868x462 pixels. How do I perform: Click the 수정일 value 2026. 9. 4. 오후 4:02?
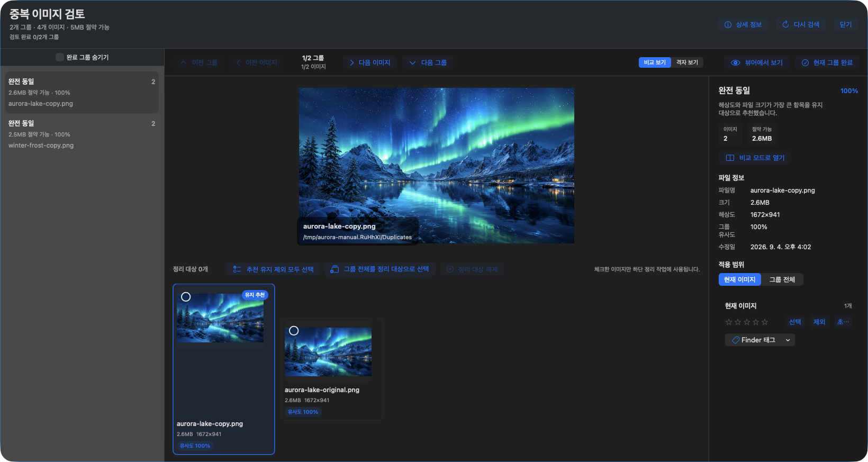781,247
